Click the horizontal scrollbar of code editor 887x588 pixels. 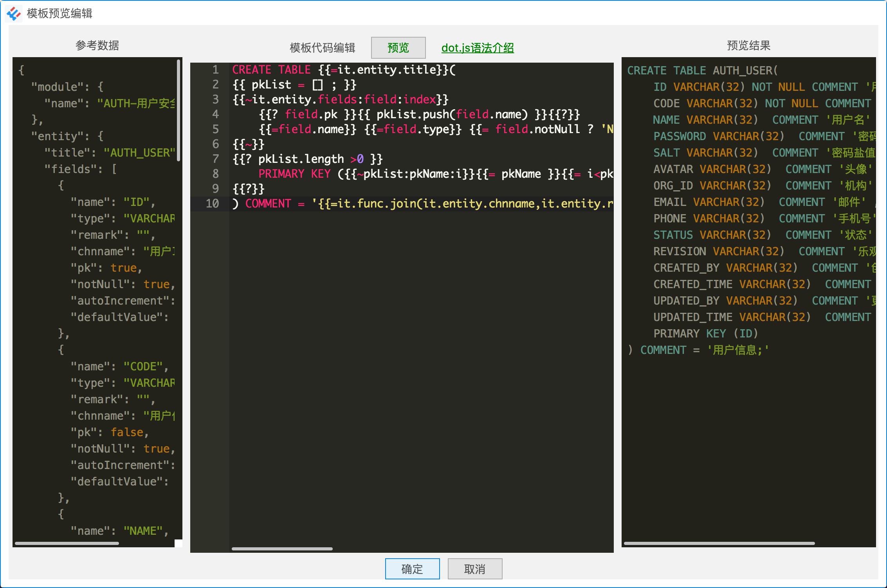click(x=282, y=549)
